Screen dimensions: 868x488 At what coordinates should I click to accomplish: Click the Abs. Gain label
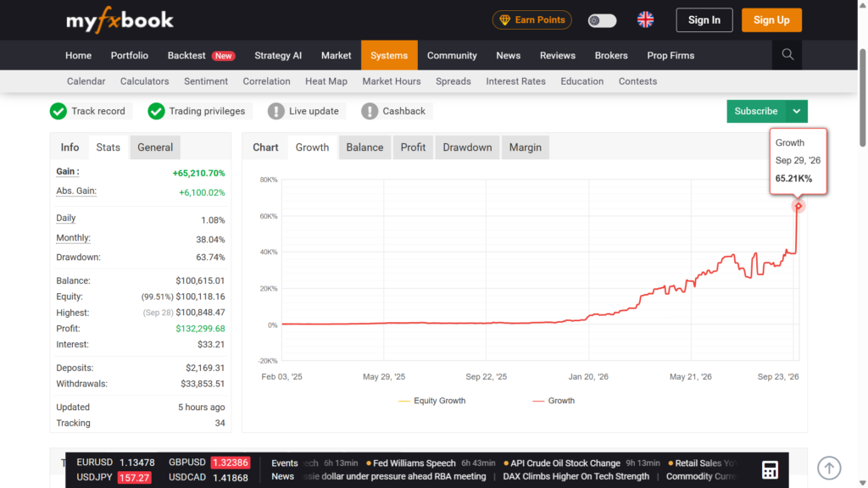click(76, 191)
